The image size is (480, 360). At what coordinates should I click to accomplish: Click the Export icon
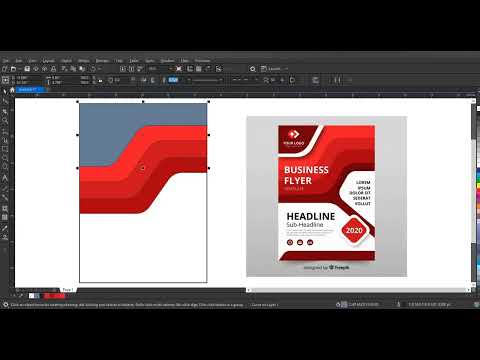pyautogui.click(x=131, y=69)
